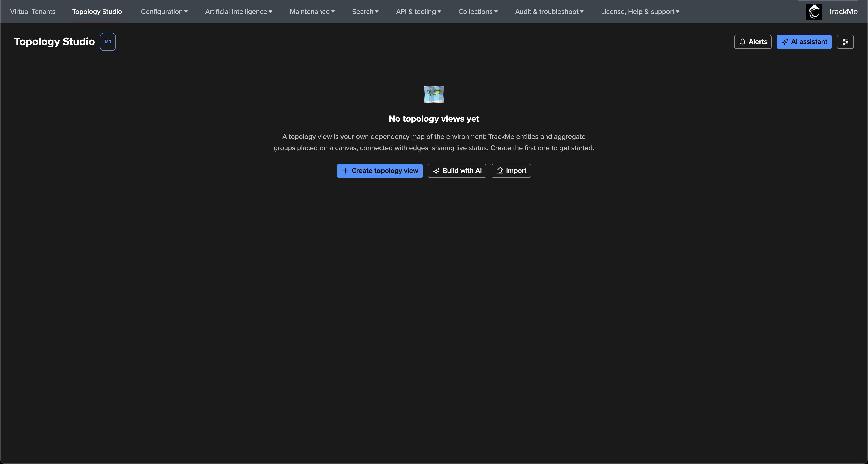The height and width of the screenshot is (464, 868).
Task: Expand Audit & troubleshoot menu
Action: (549, 12)
